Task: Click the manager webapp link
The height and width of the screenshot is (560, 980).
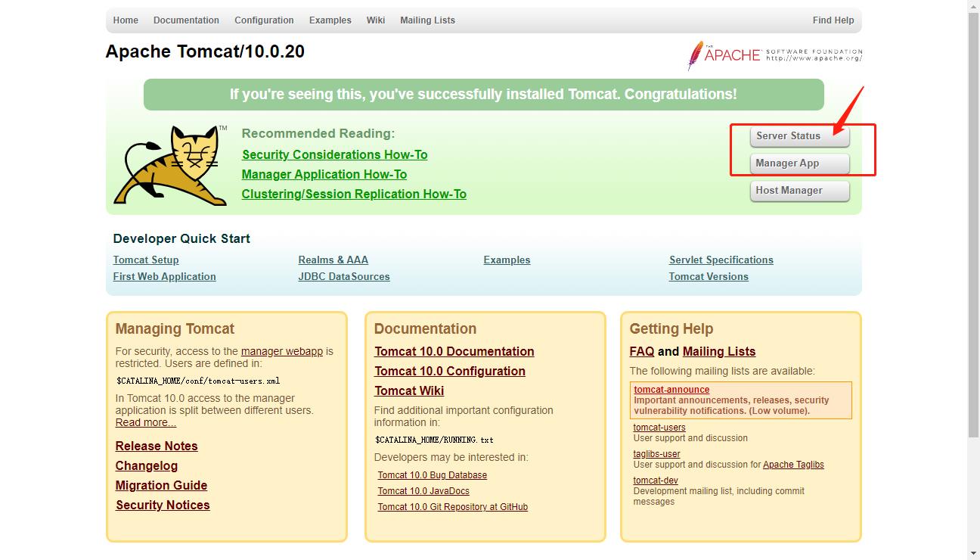Action: click(x=282, y=351)
